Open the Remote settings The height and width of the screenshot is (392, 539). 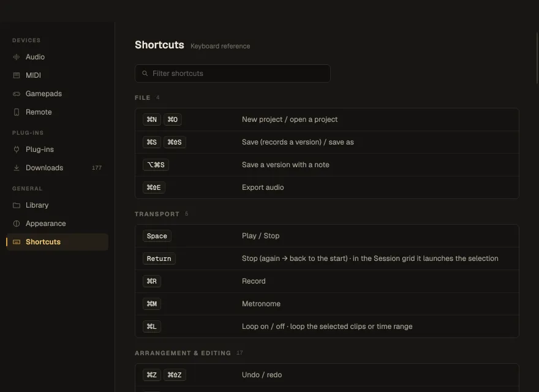tap(57, 112)
